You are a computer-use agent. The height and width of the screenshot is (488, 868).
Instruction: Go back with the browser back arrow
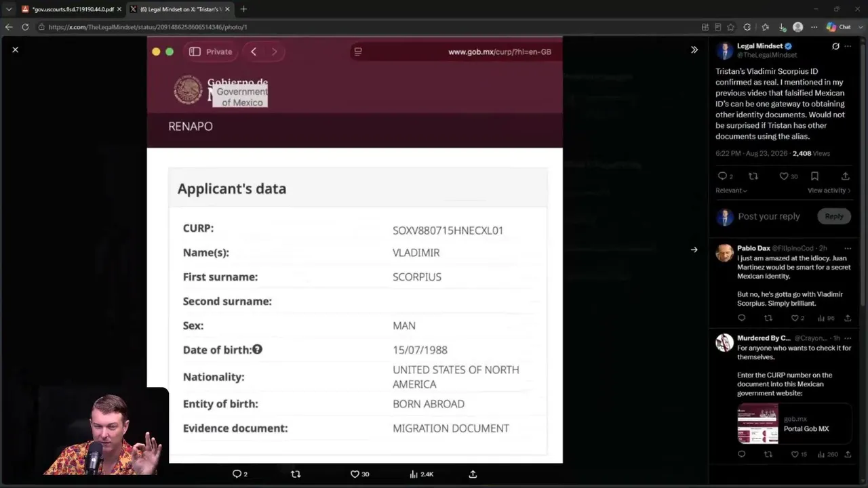pos(9,27)
